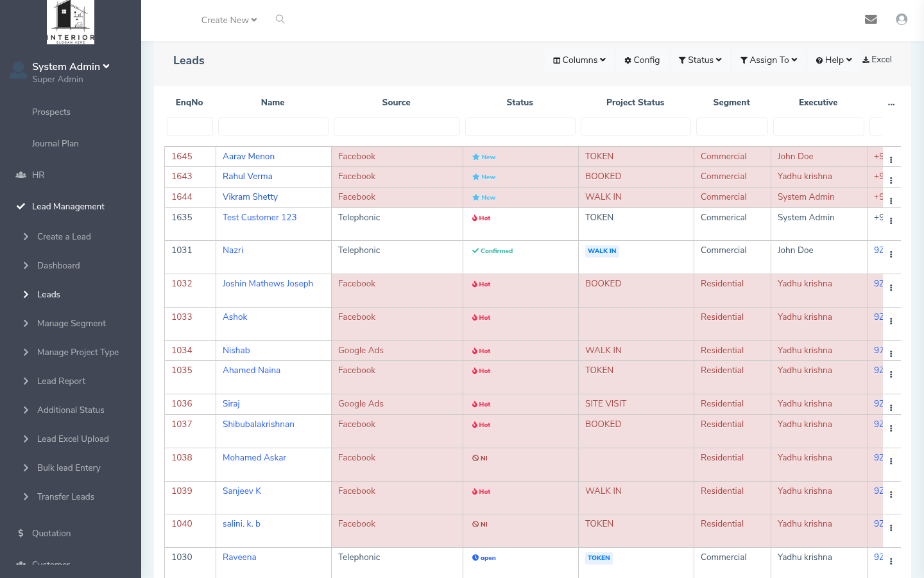Click the Name filter input field
Image resolution: width=924 pixels, height=578 pixels.
273,127
